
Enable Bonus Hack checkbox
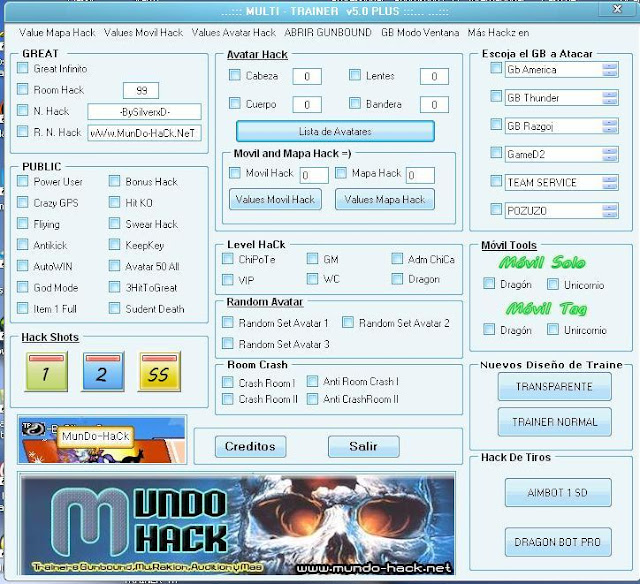pos(115,181)
